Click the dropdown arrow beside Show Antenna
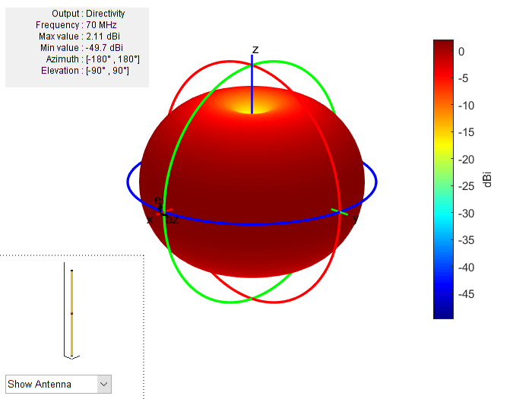This screenshot has width=532, height=399. point(104,384)
